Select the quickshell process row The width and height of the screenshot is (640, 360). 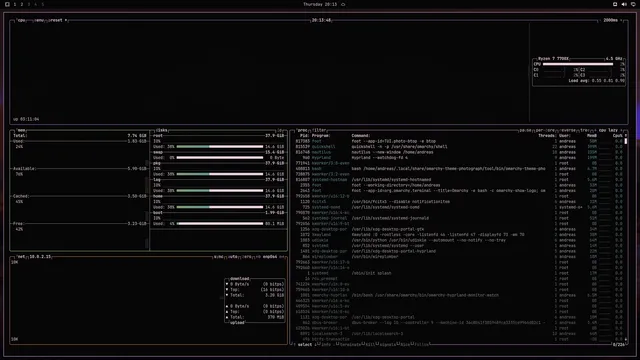[459, 147]
